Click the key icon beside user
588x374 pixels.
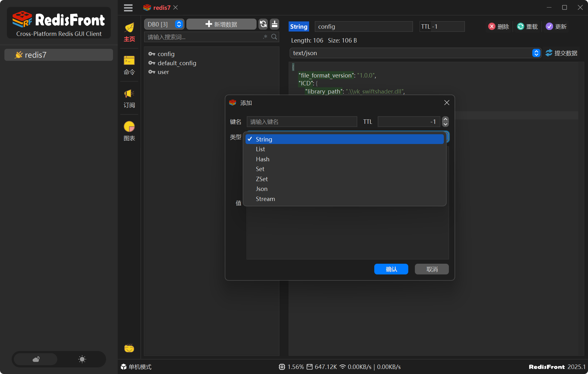point(152,72)
